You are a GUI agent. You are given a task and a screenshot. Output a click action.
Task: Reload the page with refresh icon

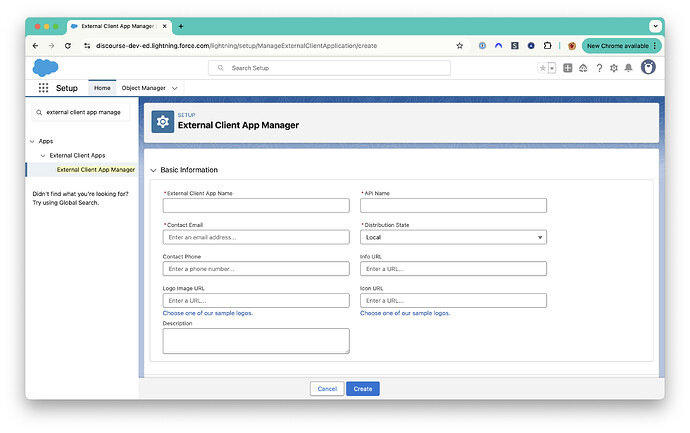pos(68,46)
